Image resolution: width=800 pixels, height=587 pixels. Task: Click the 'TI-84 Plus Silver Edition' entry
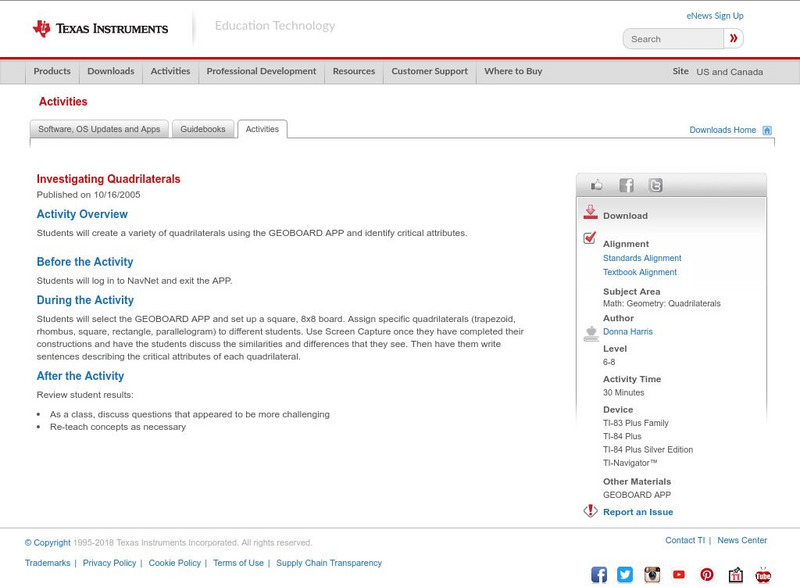(648, 450)
